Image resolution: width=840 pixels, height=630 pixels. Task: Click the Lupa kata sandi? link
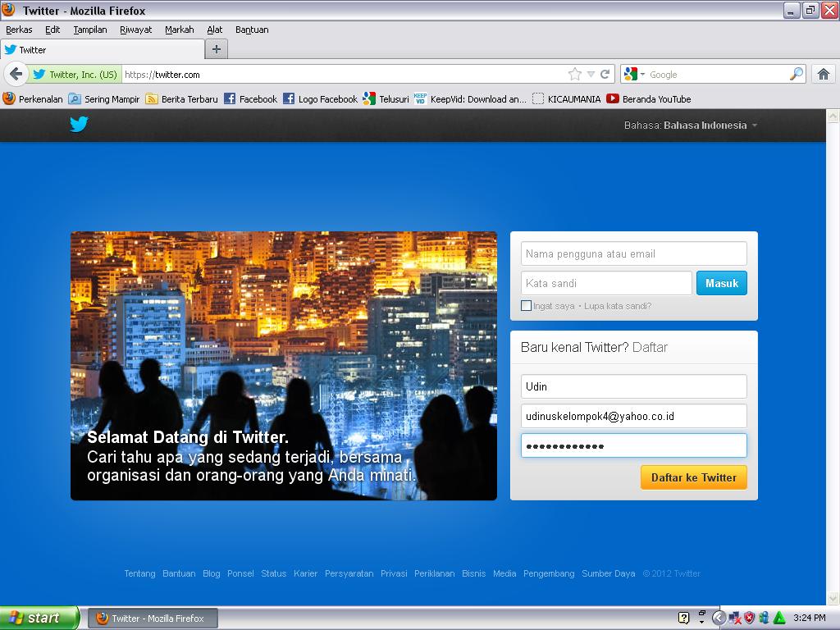click(618, 306)
